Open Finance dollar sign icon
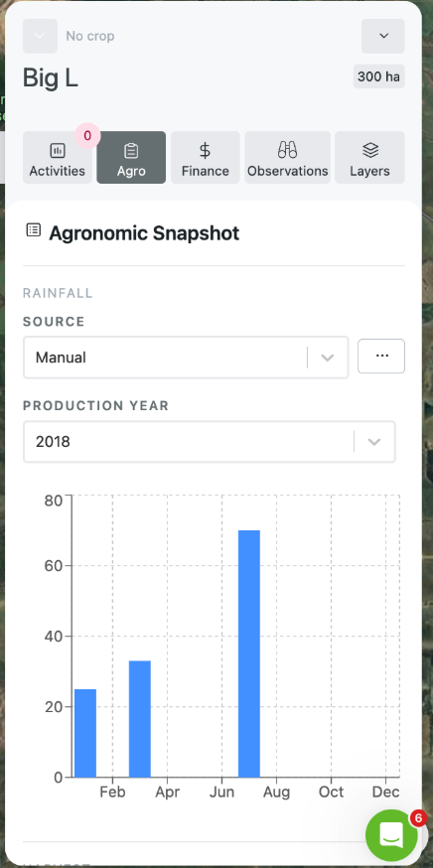This screenshot has width=433, height=868. tap(205, 150)
